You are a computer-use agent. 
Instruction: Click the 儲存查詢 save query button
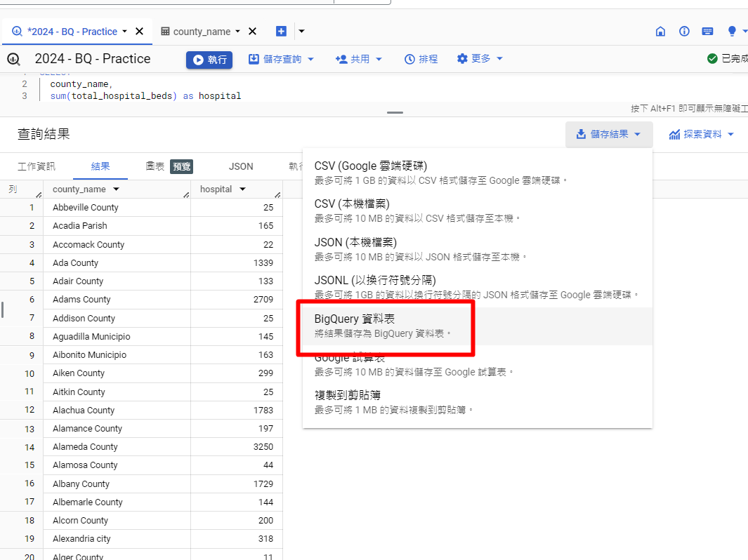(x=275, y=59)
